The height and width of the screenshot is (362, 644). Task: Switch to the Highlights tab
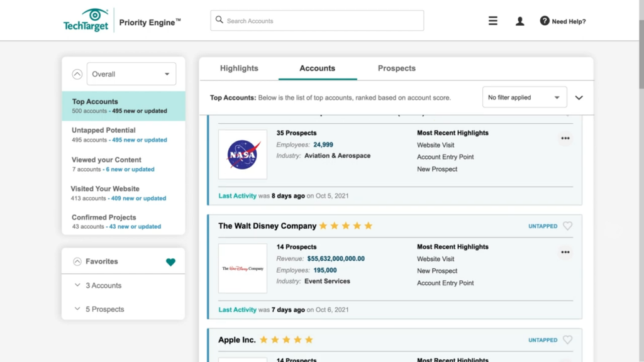click(240, 68)
